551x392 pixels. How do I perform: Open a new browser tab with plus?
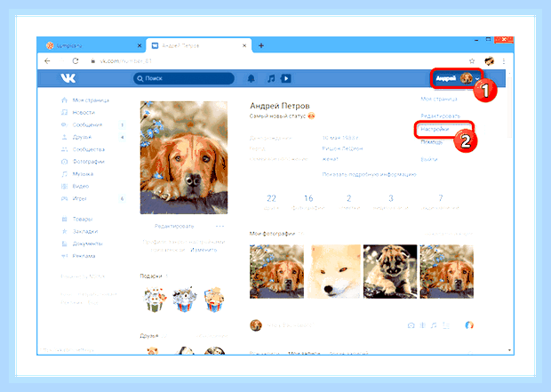point(261,45)
